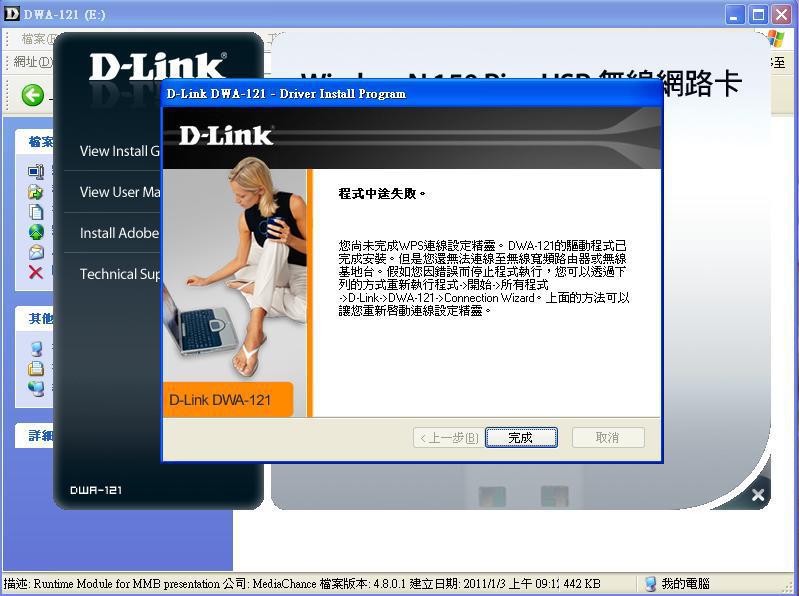Click the disabled 取消 (Cancel) button
Image resolution: width=799 pixels, height=596 pixels.
pos(608,438)
